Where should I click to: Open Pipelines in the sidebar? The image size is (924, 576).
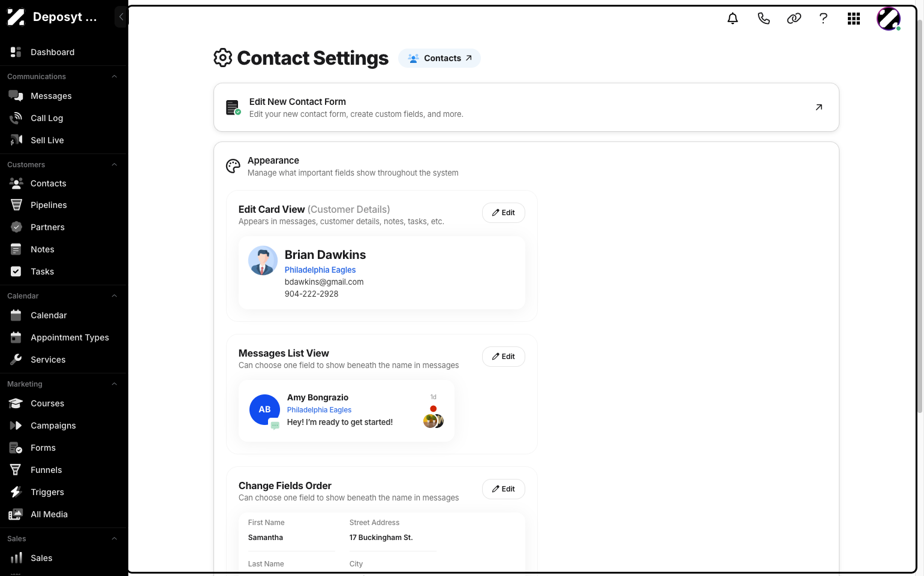coord(64,205)
